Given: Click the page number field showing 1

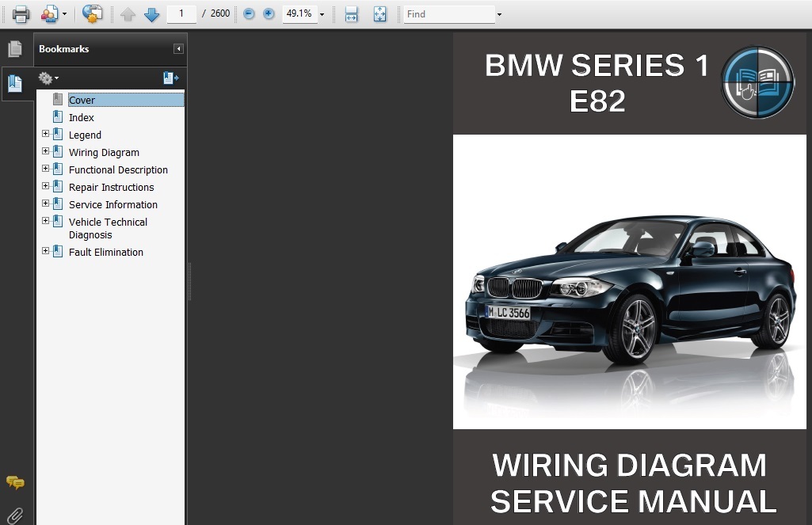Looking at the screenshot, I should tap(181, 13).
